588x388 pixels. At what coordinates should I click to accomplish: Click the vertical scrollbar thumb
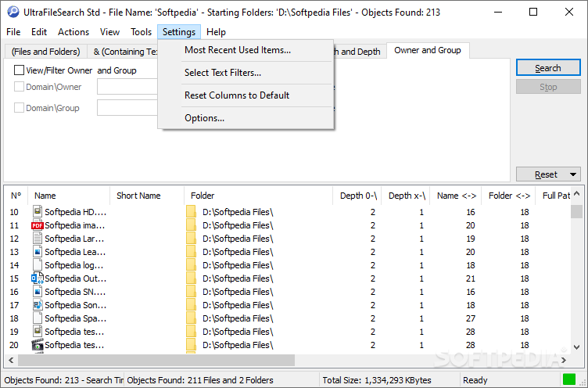[577, 211]
